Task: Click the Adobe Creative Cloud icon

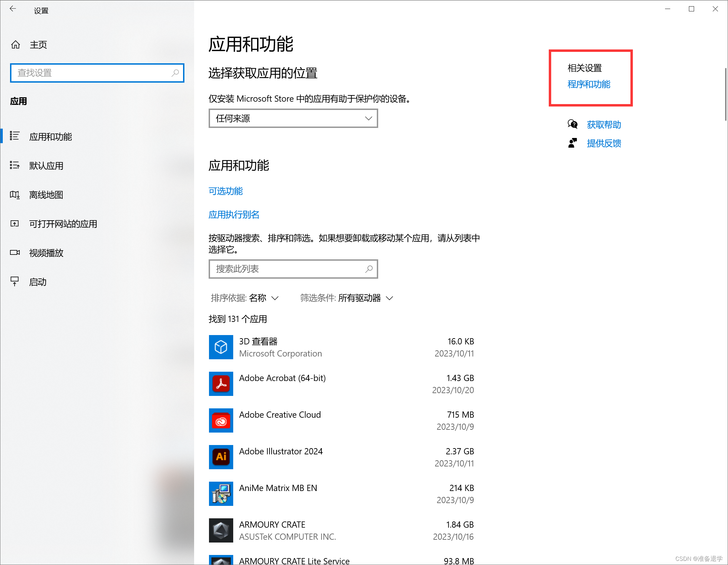Action: [x=221, y=420]
